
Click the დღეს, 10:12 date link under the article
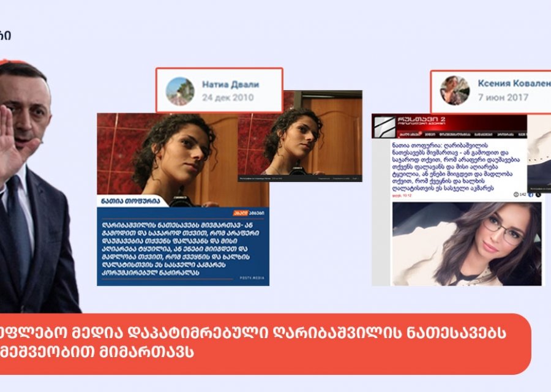pos(403,195)
